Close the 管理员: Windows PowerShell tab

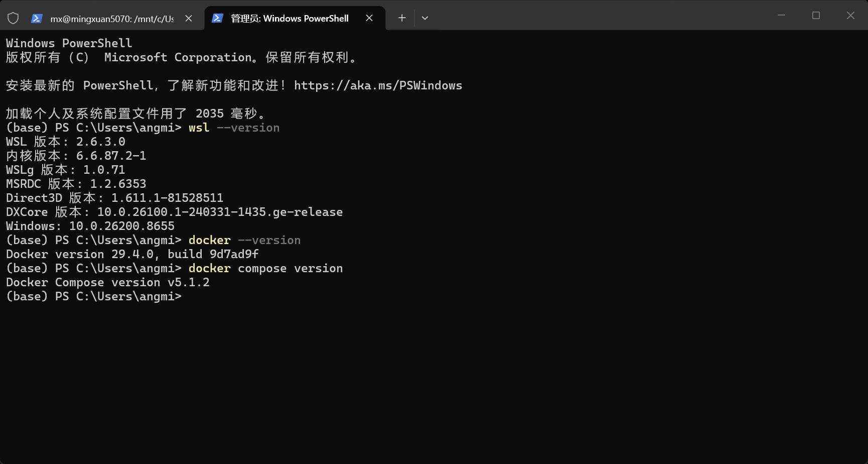point(369,18)
